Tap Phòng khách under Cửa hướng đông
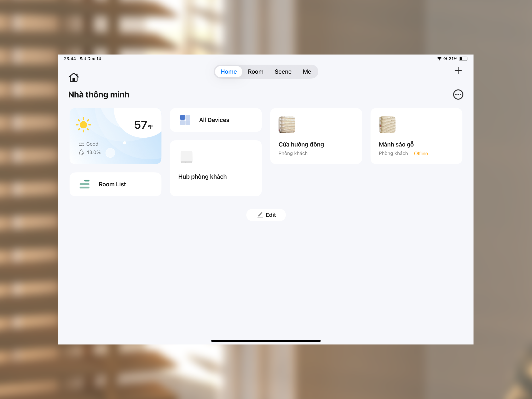This screenshot has height=399, width=532. point(293,153)
